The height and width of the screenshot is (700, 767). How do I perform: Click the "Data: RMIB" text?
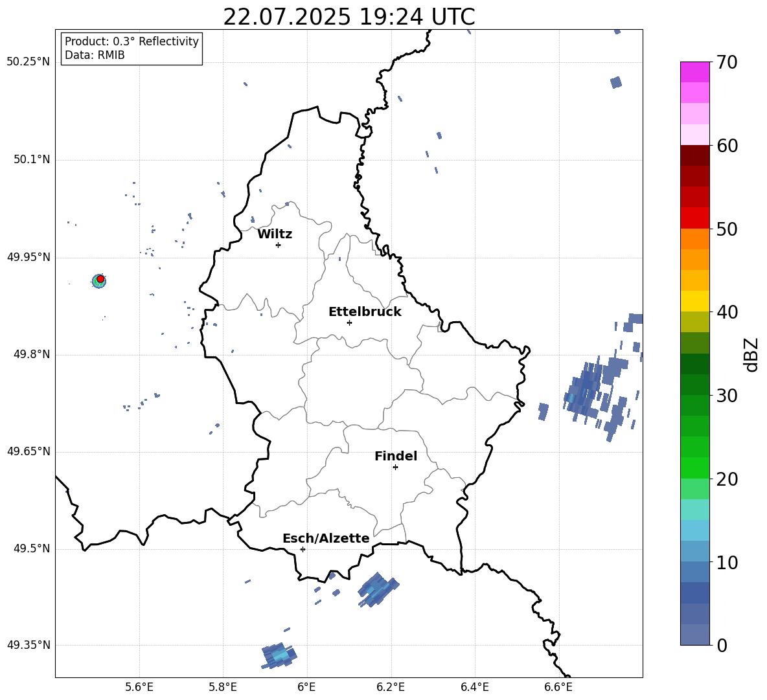(95, 55)
